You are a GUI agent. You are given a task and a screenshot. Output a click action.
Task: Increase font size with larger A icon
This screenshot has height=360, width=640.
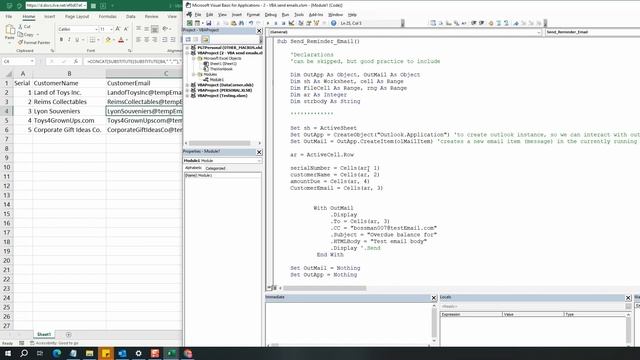pyautogui.click(x=118, y=29)
